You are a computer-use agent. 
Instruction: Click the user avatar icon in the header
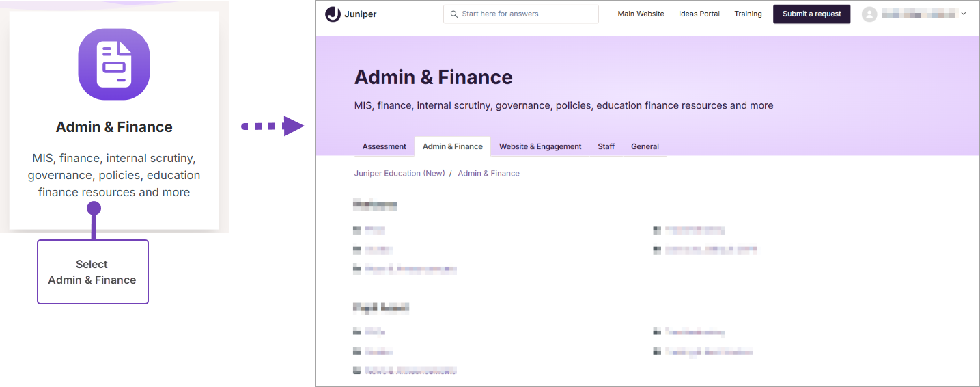tap(869, 14)
